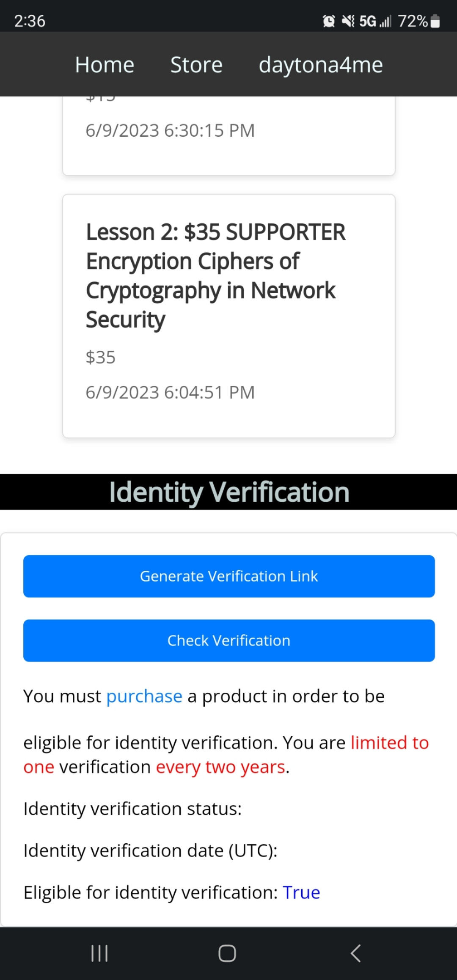This screenshot has width=457, height=980.
Task: Tap the $35 price under Lesson 2
Action: (x=101, y=358)
